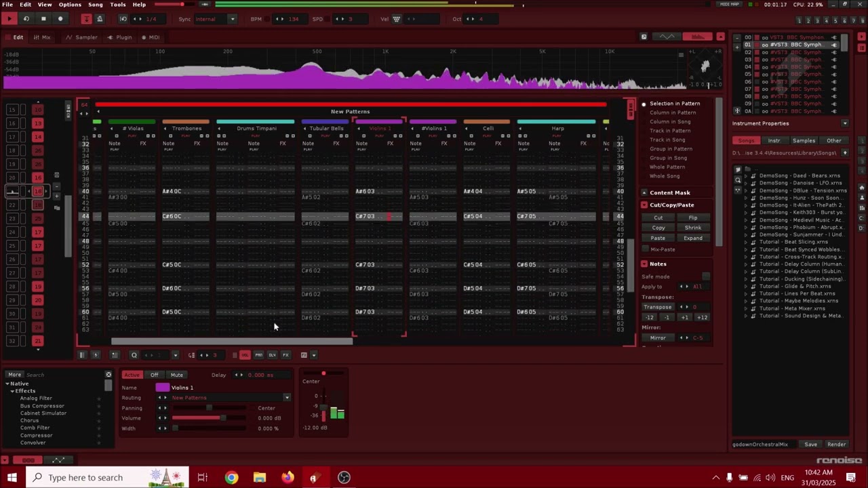The image size is (868, 488).
Task: Transpose up one octave with +12
Action: [702, 317]
